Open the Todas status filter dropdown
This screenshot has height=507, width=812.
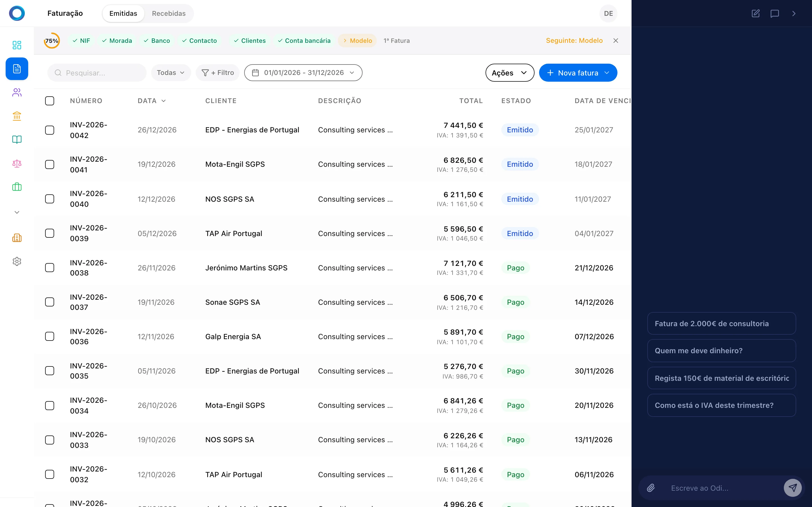171,73
